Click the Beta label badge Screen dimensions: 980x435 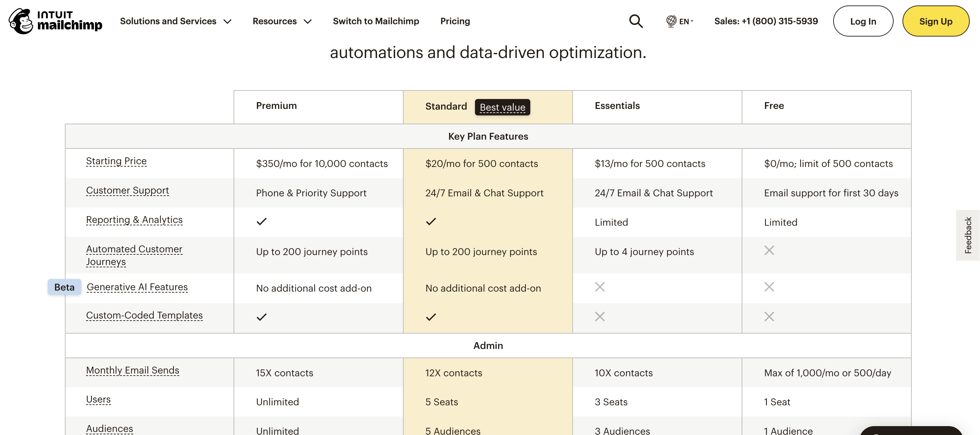click(64, 287)
